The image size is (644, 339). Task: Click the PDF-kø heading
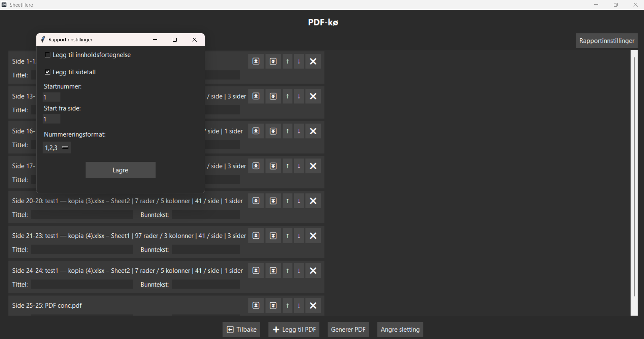tap(323, 22)
